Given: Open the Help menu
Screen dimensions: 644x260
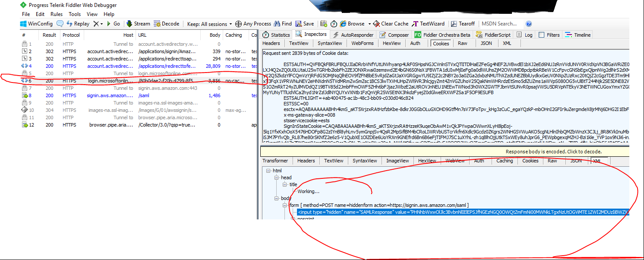Looking at the screenshot, I should pyautogui.click(x=109, y=14).
